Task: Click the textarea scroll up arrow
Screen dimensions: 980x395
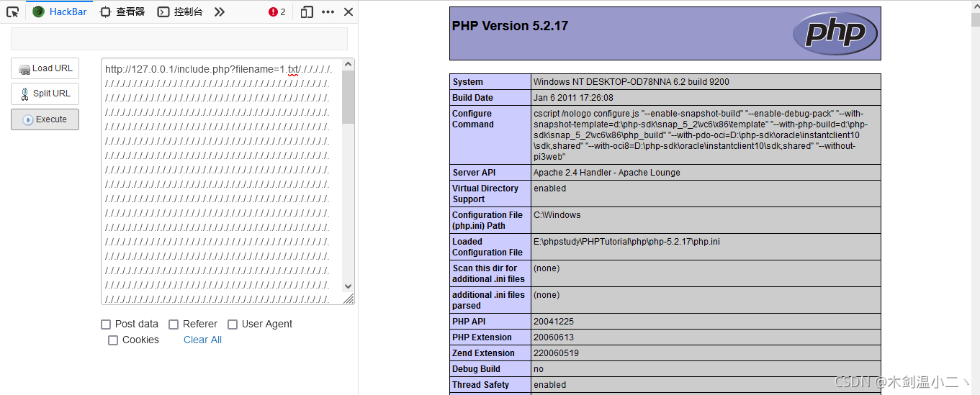Action: 349,65
